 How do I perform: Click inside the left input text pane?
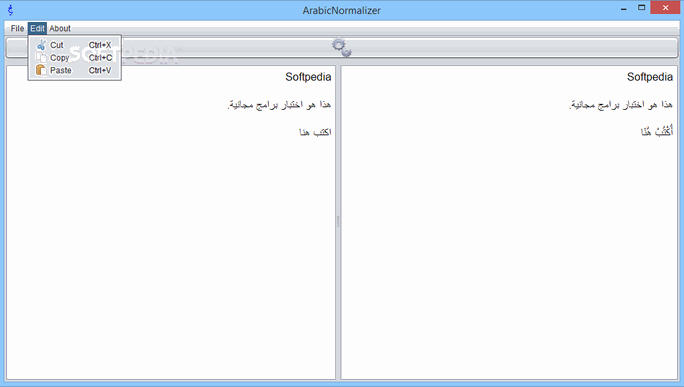pyautogui.click(x=171, y=223)
